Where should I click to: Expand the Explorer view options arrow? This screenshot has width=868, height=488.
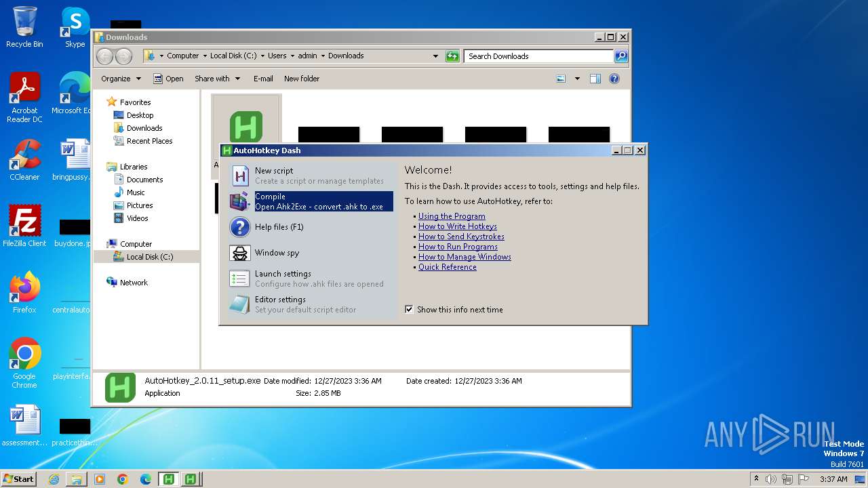point(577,79)
